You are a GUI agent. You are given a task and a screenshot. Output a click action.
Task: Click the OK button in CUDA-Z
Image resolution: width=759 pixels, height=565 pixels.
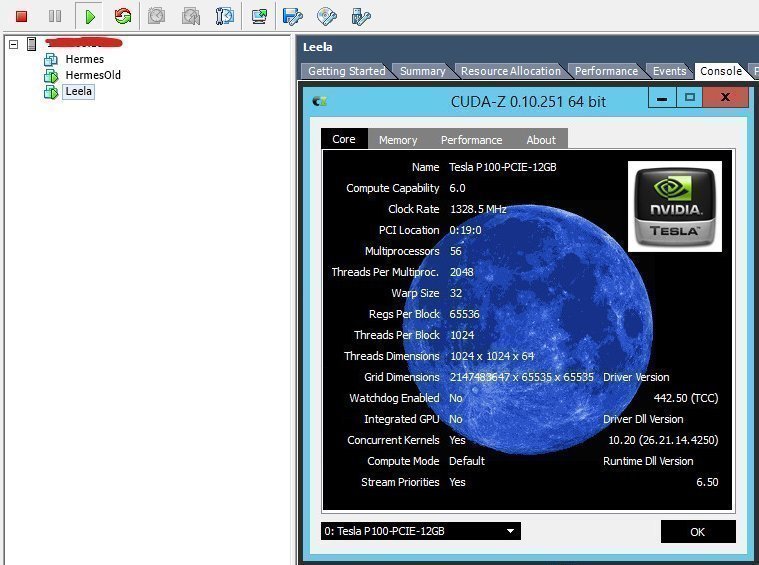tap(697, 532)
